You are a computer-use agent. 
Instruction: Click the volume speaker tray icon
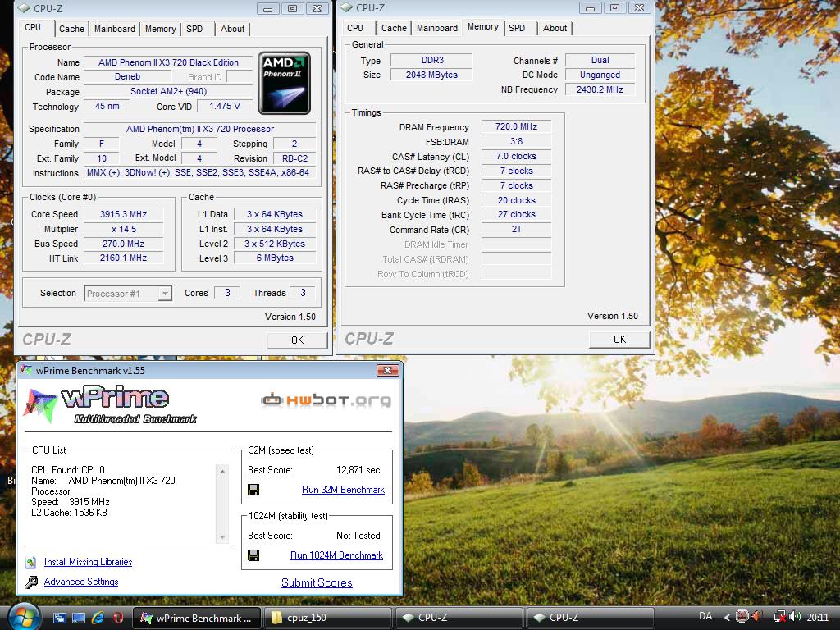pyautogui.click(x=794, y=617)
